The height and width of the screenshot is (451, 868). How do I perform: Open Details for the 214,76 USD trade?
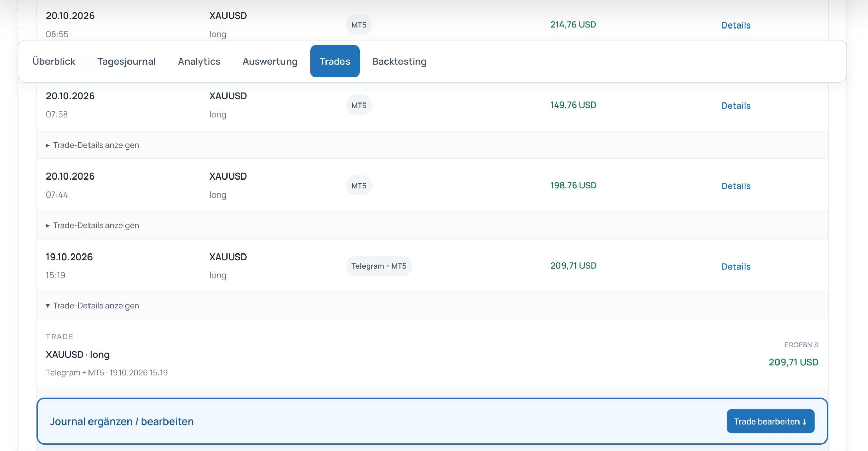[735, 25]
